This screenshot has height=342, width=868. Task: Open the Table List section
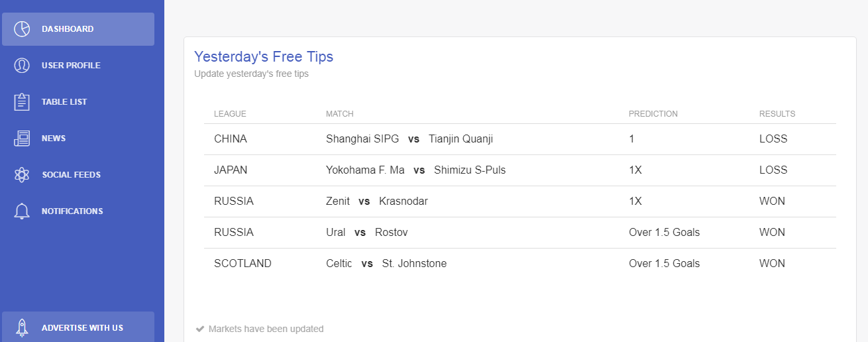pyautogui.click(x=64, y=102)
